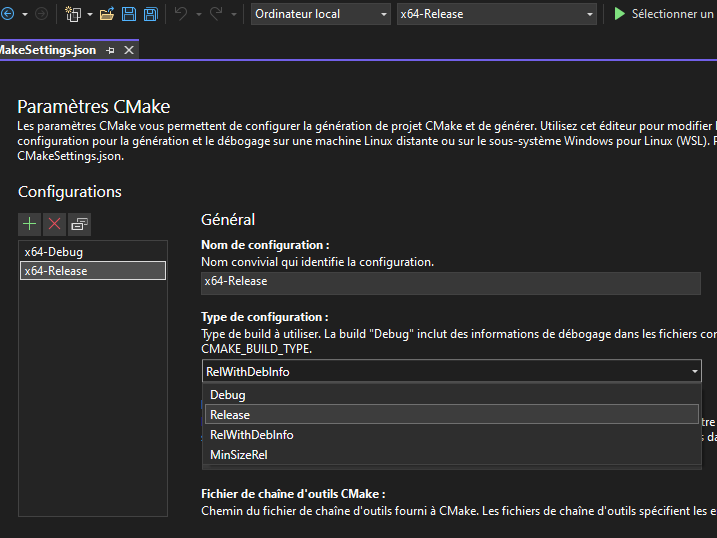Click the Save All icon in toolbar

point(150,14)
